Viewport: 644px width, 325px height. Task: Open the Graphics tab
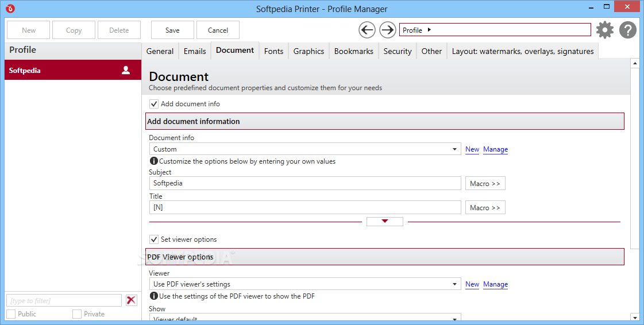pyautogui.click(x=308, y=51)
